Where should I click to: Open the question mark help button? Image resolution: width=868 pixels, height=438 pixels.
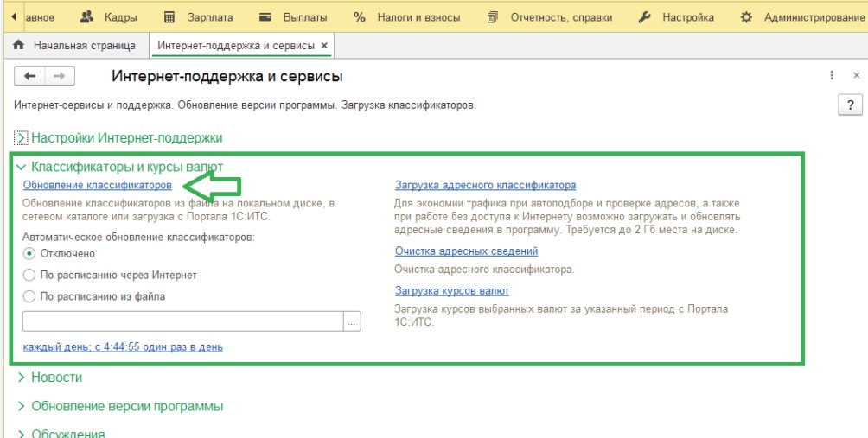tap(850, 105)
